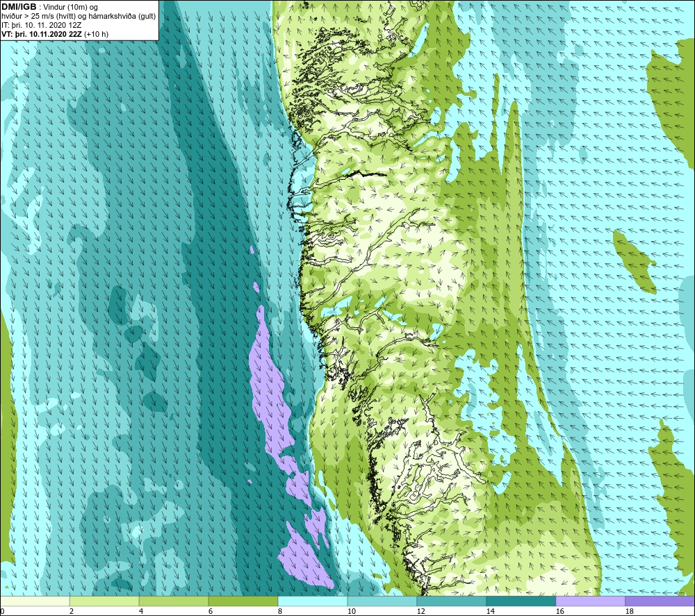Click the legend label '4'
This screenshot has height=616, width=695.
(141, 611)
